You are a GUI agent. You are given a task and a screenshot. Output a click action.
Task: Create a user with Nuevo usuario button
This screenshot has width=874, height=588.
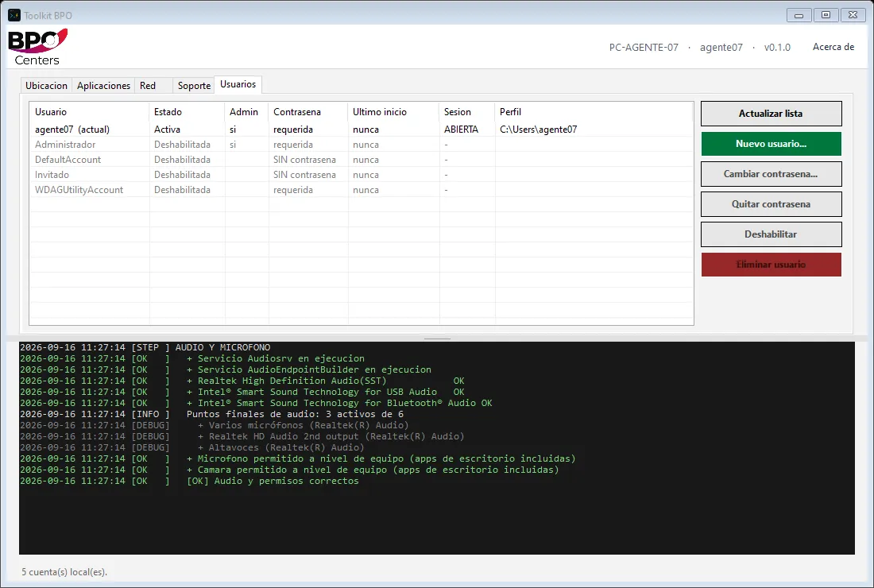[x=771, y=144]
